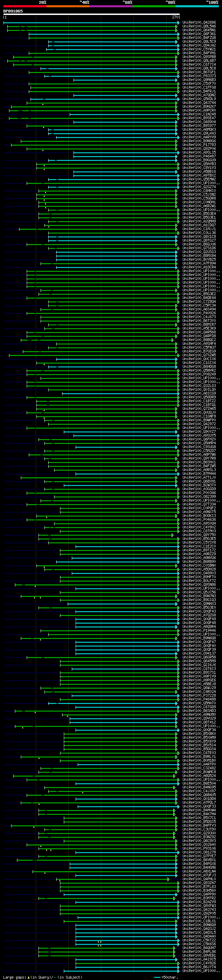Select hit UniRef100_C6T714
This screenshot has width=222, height=980.
pos(199,64)
